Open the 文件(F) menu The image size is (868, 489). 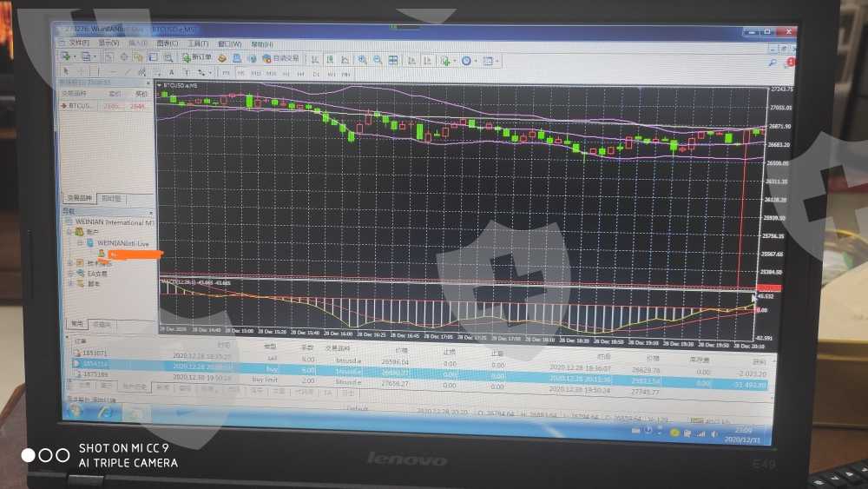click(78, 43)
